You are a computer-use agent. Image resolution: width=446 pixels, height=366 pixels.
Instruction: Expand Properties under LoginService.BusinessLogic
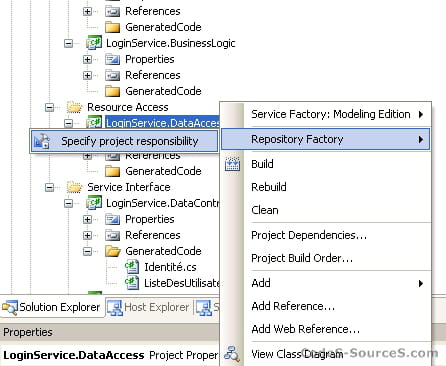point(87,59)
